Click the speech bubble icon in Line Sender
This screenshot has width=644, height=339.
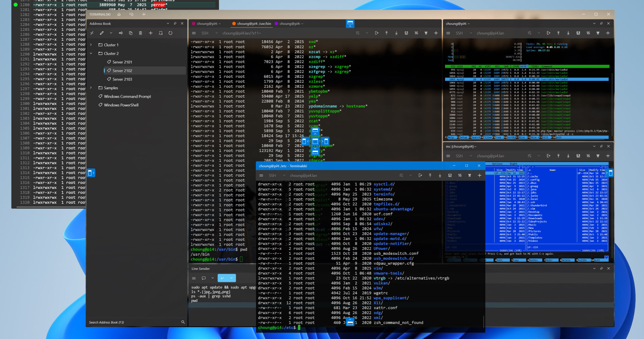204,278
